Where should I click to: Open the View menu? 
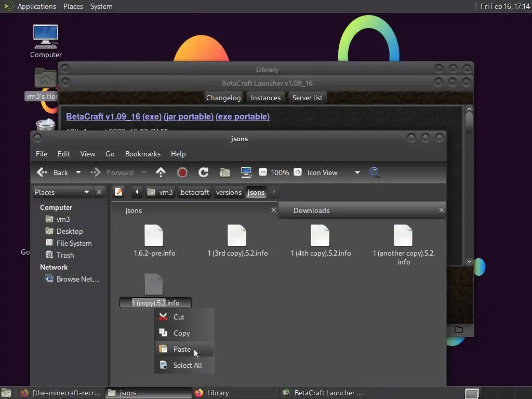pos(87,154)
